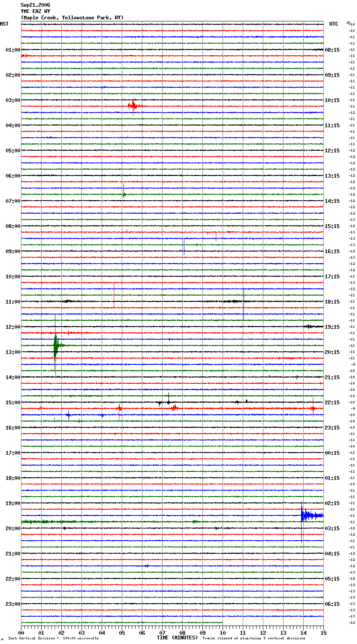The image size is (357, 644).
Task: Select the station code YMC EHZ WY
Action: (36, 11)
